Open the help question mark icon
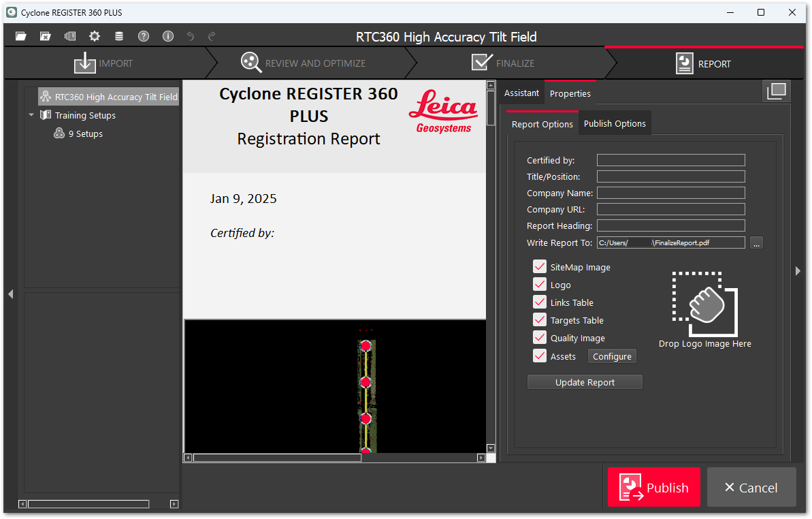This screenshot has height=519, width=812. [x=144, y=36]
